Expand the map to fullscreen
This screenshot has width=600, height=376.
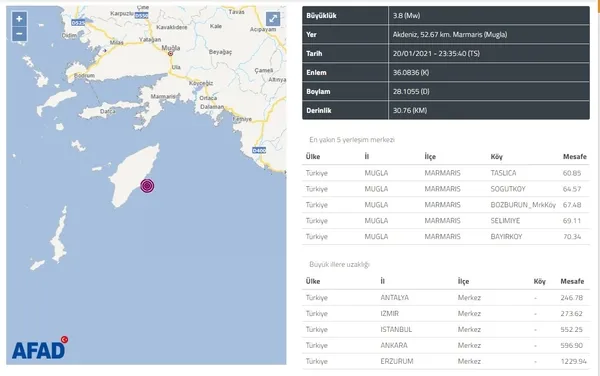[273, 18]
